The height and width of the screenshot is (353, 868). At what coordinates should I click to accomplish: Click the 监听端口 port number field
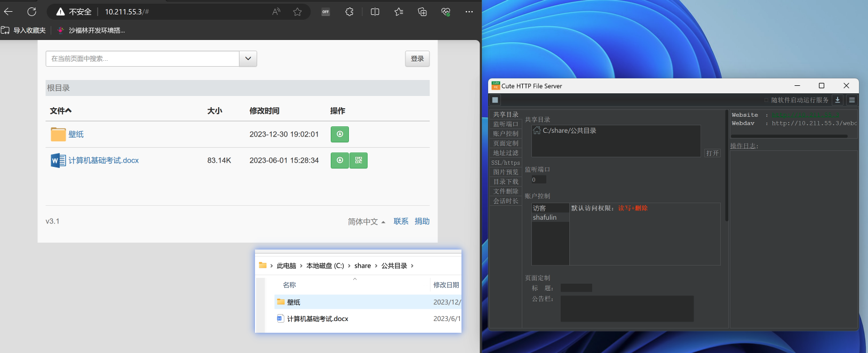(x=538, y=180)
